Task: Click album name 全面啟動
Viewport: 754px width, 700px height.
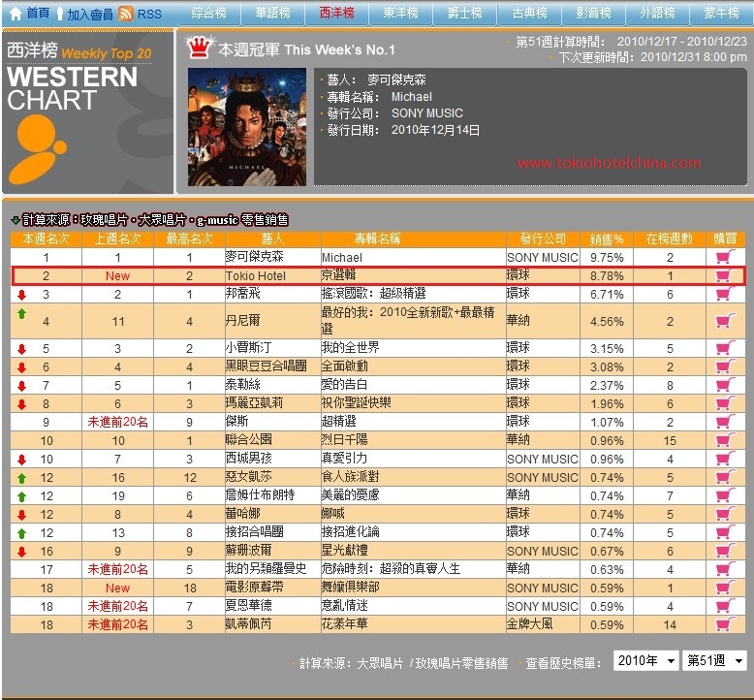Action: [344, 366]
